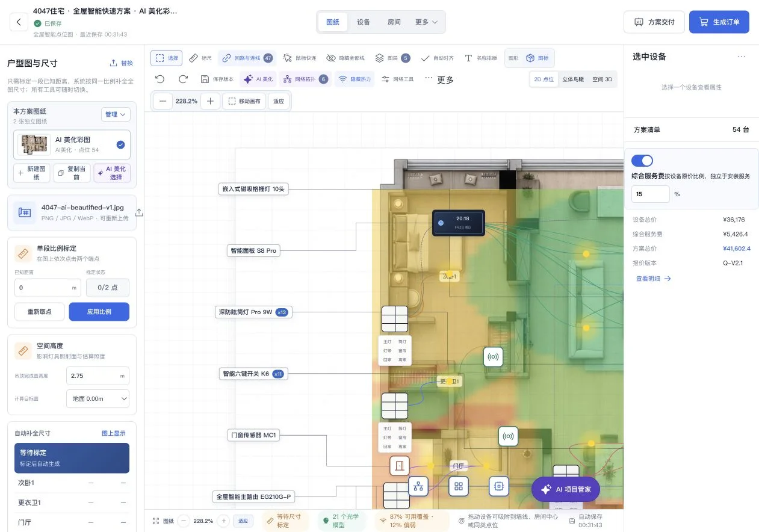Switch to the 立体鸟瞰 view
Viewport: 759px width, 532px height.
pos(573,79)
